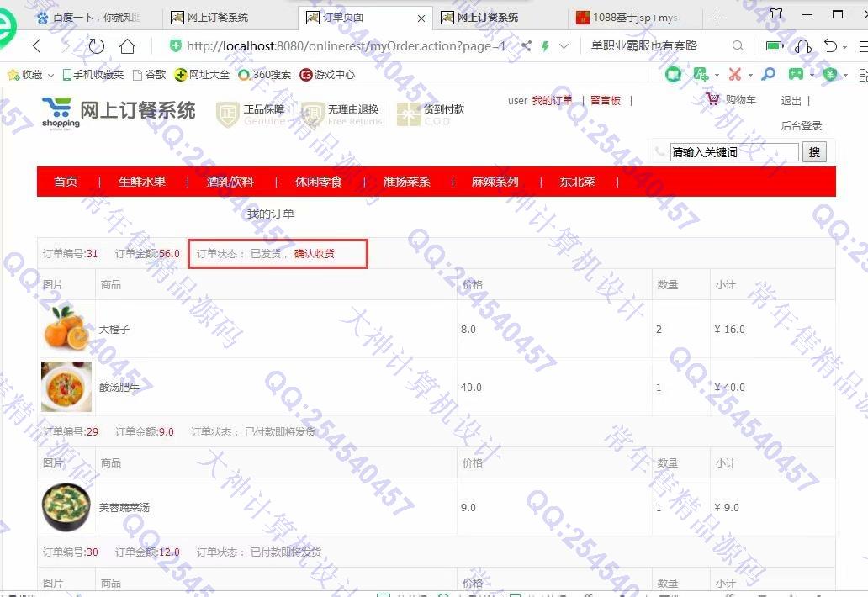Click the 货到付款 badge icon
868x597 pixels.
(x=409, y=114)
